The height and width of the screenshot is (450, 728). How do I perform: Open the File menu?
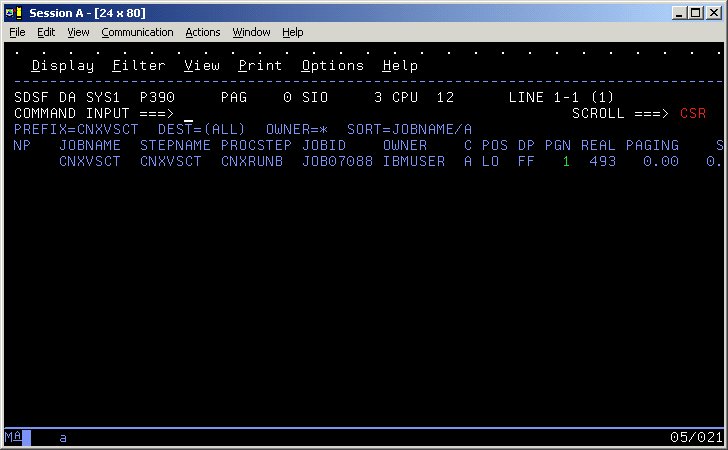tap(17, 32)
